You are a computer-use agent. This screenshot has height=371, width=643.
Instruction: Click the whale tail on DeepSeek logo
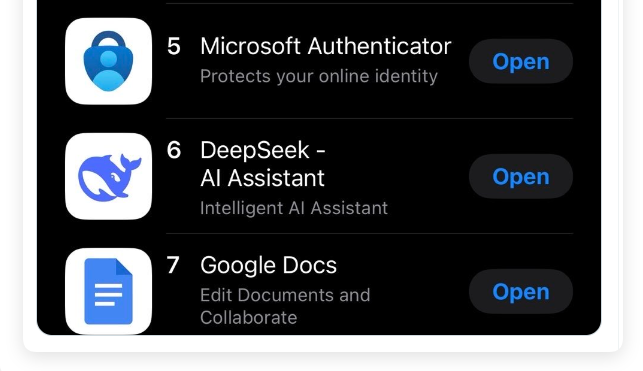pyautogui.click(x=130, y=164)
